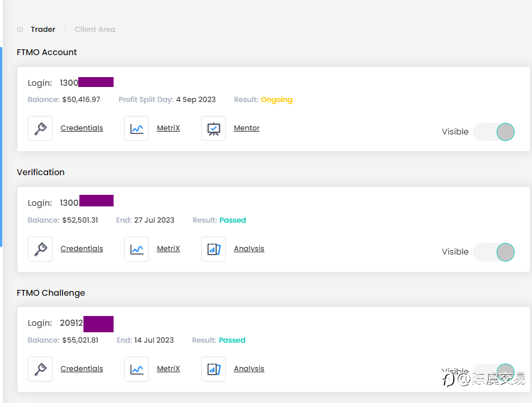Toggle Visible switch for FTMO Account
This screenshot has height=403, width=532.
[x=494, y=132]
